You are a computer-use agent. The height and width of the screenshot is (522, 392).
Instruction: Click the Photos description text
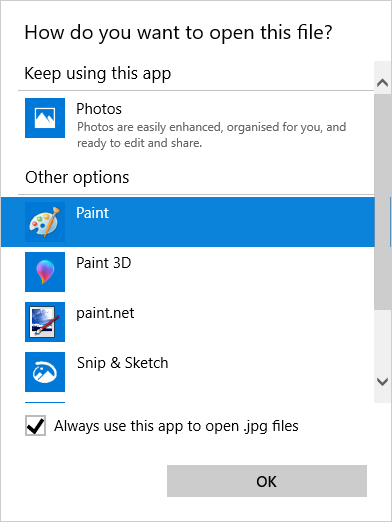tap(212, 135)
